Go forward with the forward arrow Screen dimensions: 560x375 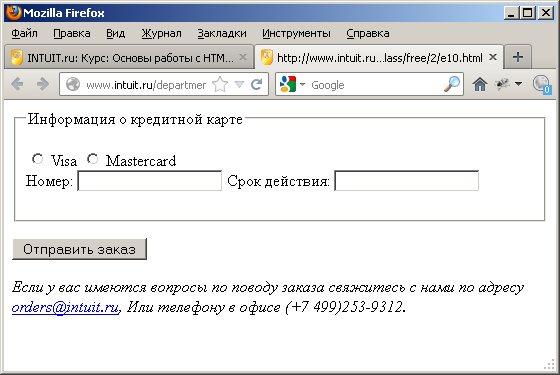[x=43, y=84]
